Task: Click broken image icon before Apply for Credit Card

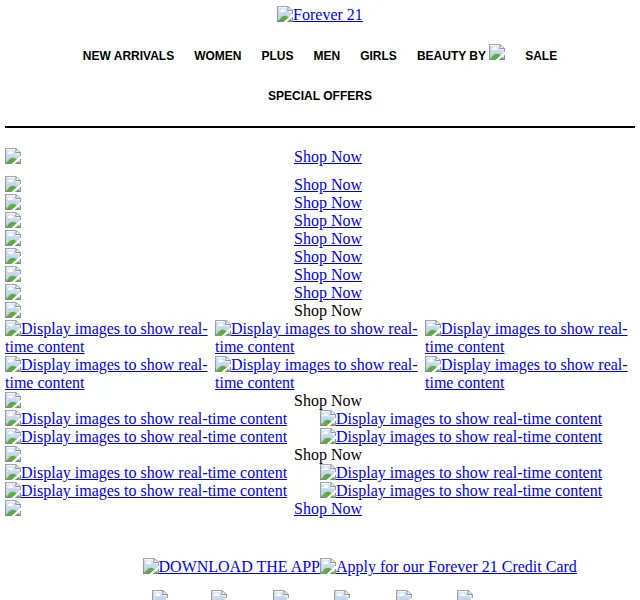Action: coord(328,567)
